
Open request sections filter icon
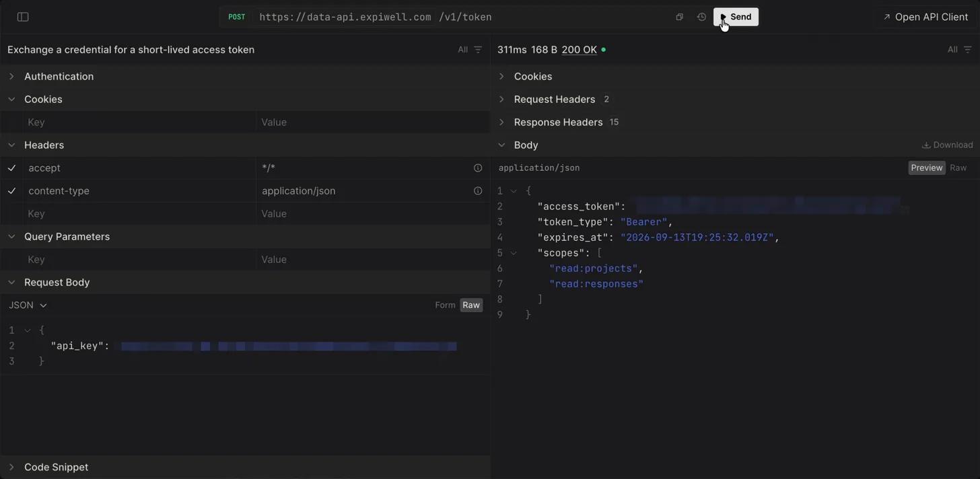(478, 50)
